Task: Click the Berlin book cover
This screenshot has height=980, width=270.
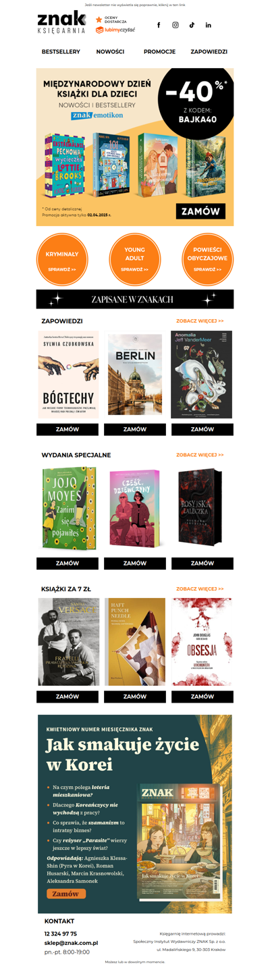Action: pyautogui.click(x=135, y=375)
